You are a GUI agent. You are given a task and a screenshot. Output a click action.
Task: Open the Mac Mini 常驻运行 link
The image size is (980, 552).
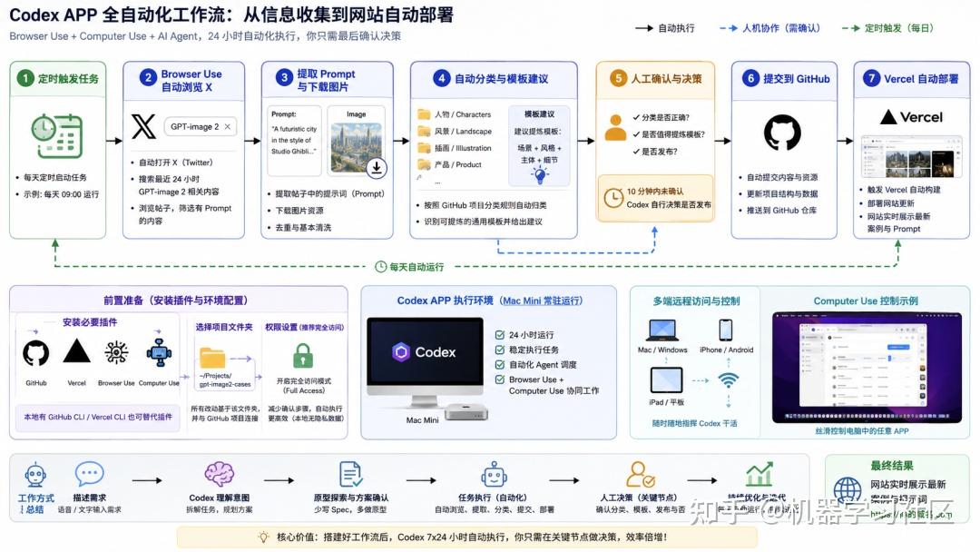[543, 301]
